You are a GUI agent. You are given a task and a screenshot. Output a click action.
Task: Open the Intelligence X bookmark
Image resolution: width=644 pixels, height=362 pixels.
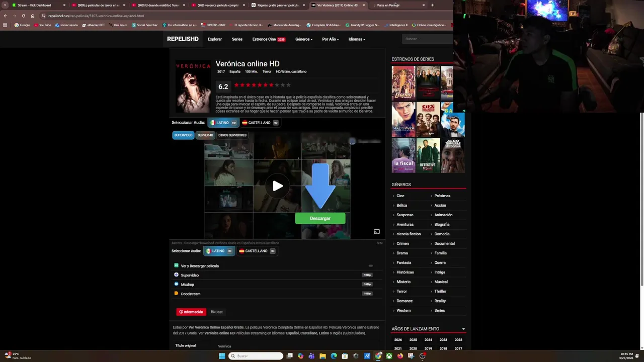point(395,25)
